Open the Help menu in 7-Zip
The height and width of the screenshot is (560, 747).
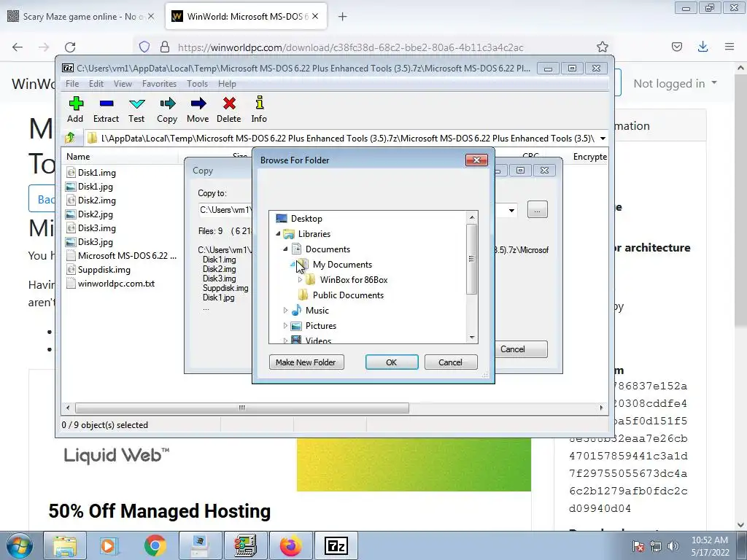pyautogui.click(x=228, y=84)
